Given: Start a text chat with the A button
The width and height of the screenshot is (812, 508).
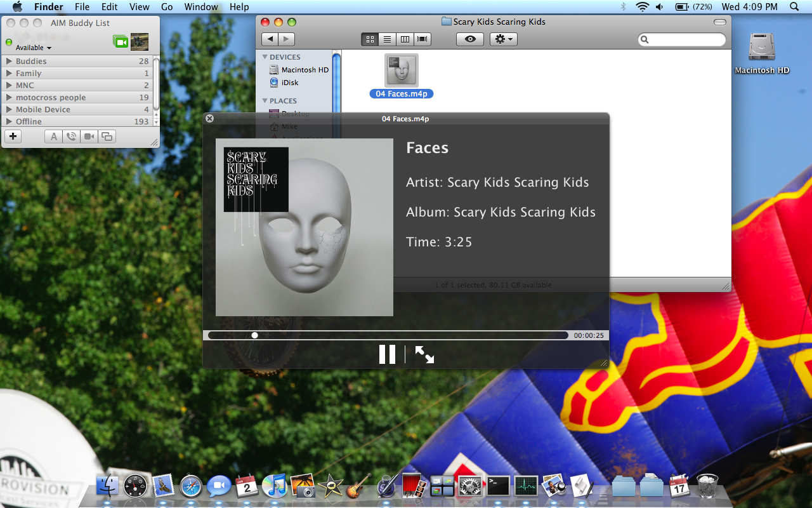Looking at the screenshot, I should (x=53, y=137).
